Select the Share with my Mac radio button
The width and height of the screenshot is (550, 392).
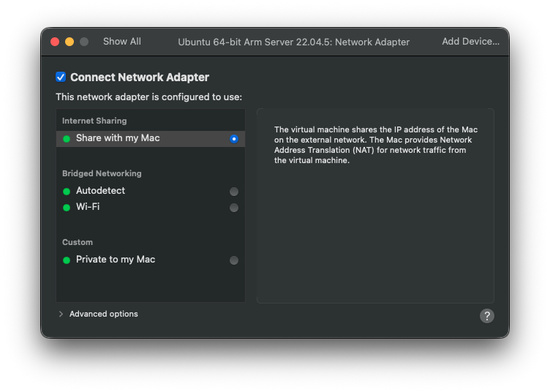pyautogui.click(x=234, y=139)
